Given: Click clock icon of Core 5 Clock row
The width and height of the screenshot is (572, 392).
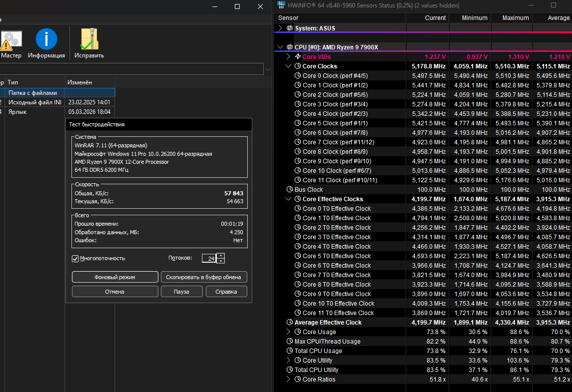Looking at the screenshot, I should click(298, 123).
